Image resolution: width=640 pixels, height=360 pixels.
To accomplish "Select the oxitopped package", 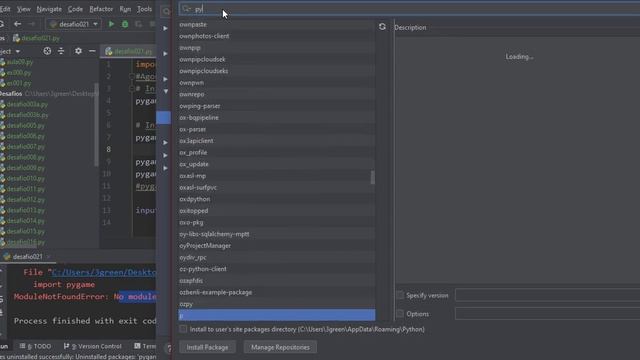I will click(x=276, y=211).
